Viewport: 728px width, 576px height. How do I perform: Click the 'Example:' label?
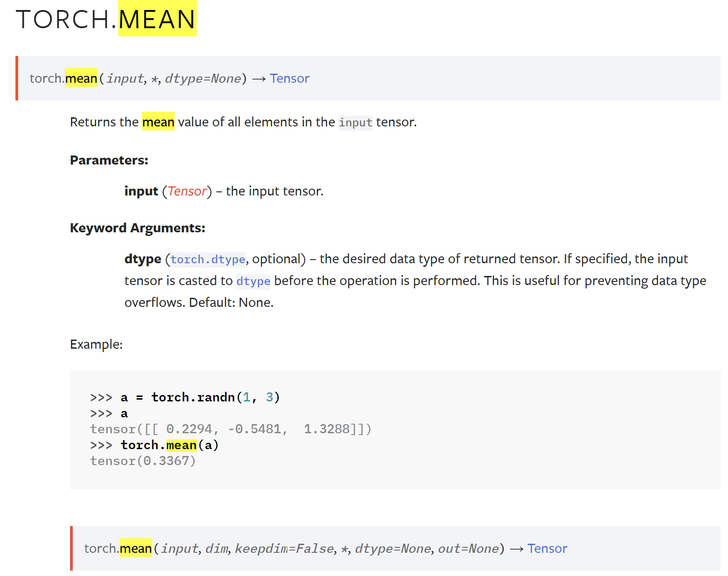tap(96, 344)
